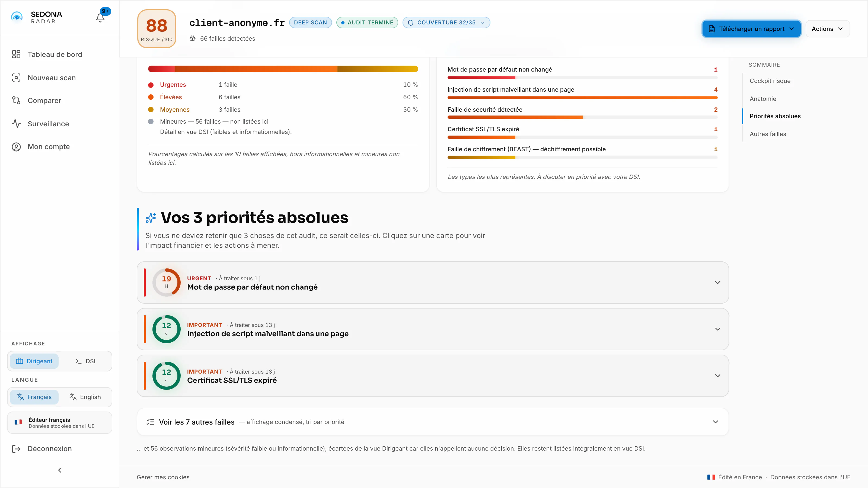Click the French flag in Éditeur français card
868x488 pixels.
click(x=18, y=422)
